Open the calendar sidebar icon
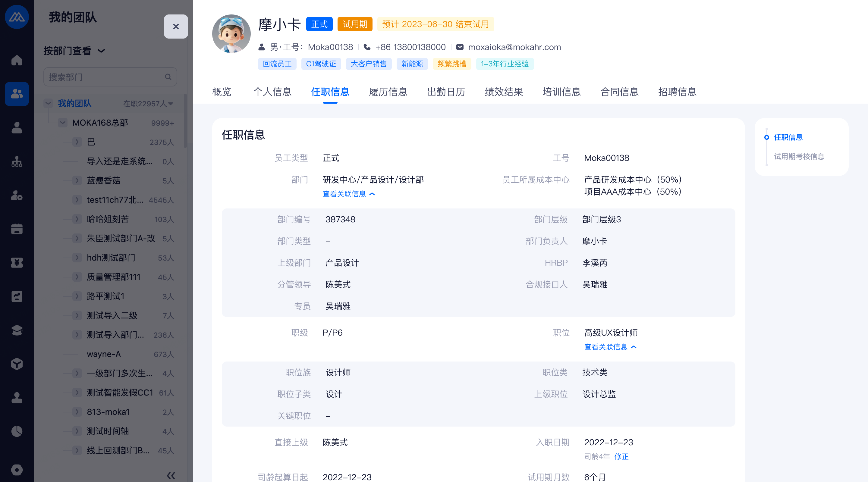The height and width of the screenshot is (482, 868). [17, 229]
